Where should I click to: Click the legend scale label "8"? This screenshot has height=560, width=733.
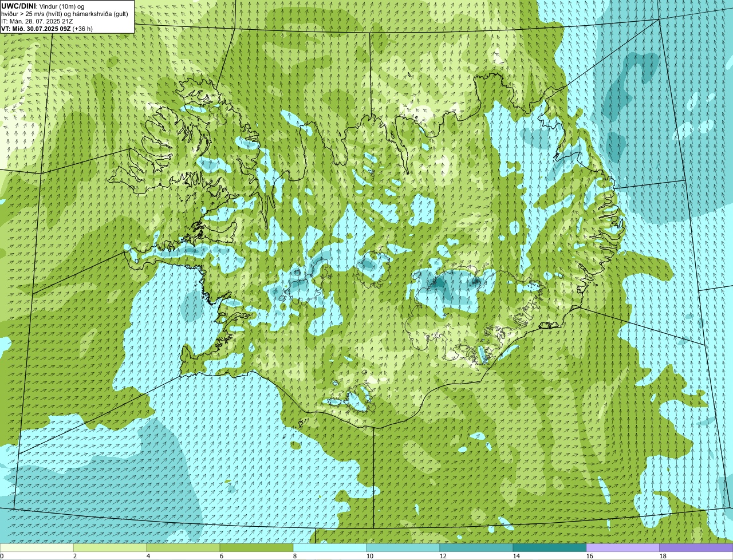point(295,556)
